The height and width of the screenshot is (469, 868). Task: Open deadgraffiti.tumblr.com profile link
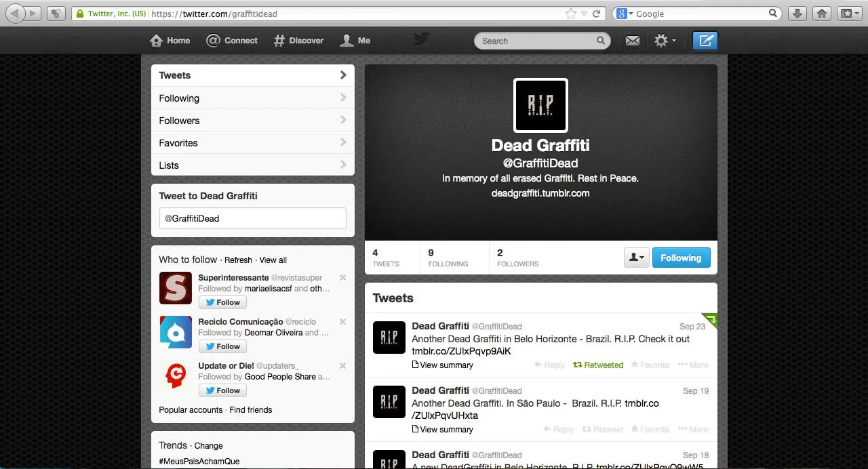[x=540, y=193]
